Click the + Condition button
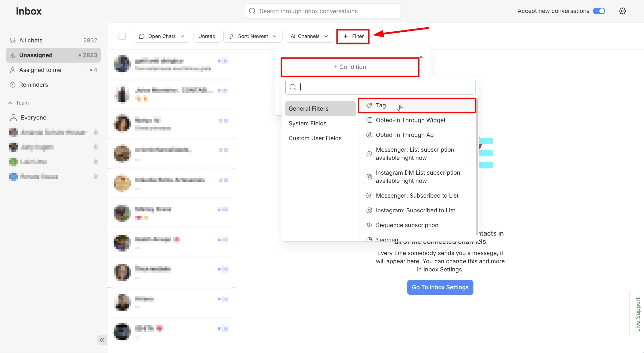The height and width of the screenshot is (353, 644). coord(350,67)
